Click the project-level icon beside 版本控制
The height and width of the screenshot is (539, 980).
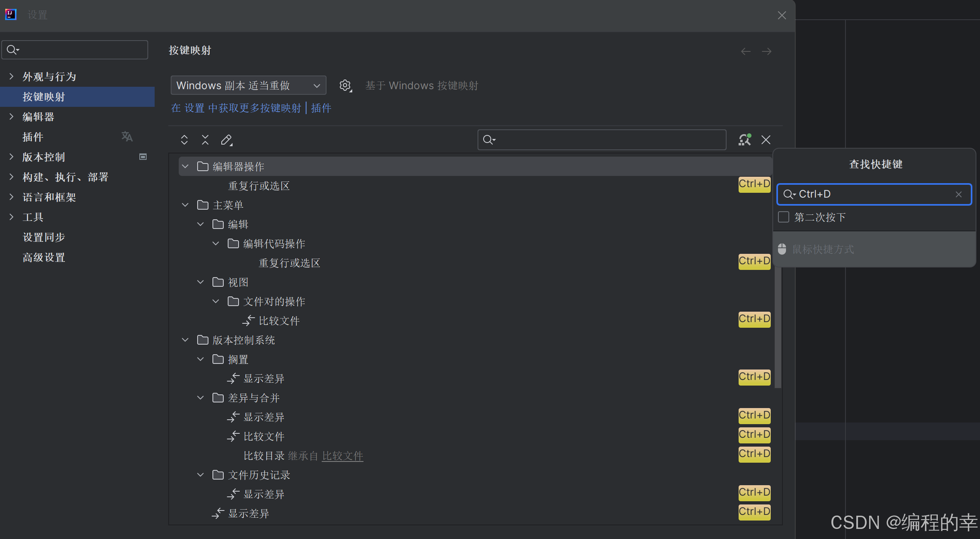[x=143, y=157]
